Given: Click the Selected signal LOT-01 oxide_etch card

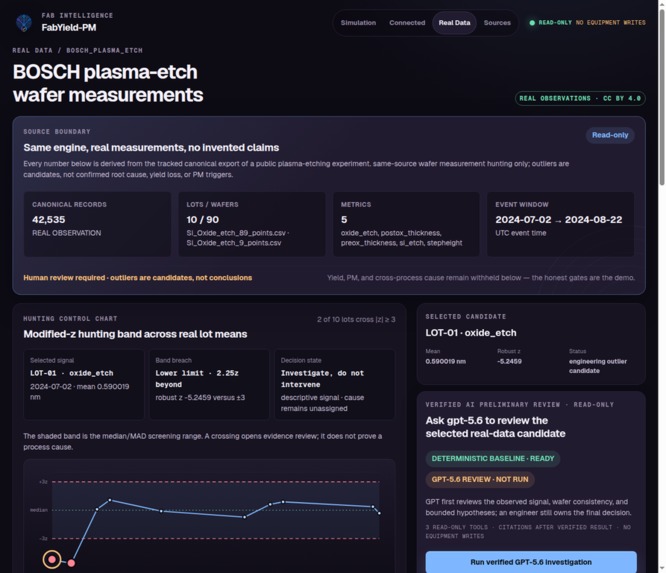Looking at the screenshot, I should (x=84, y=384).
